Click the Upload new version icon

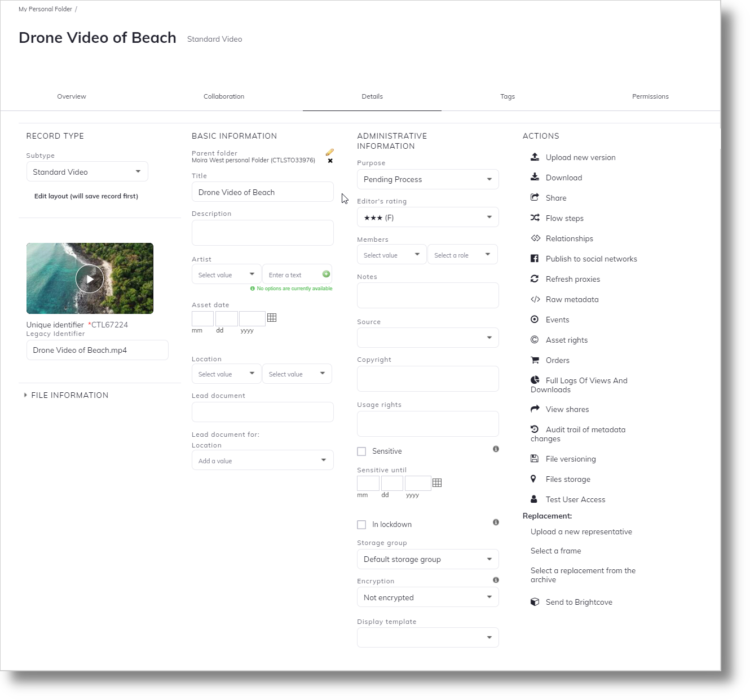(x=535, y=157)
